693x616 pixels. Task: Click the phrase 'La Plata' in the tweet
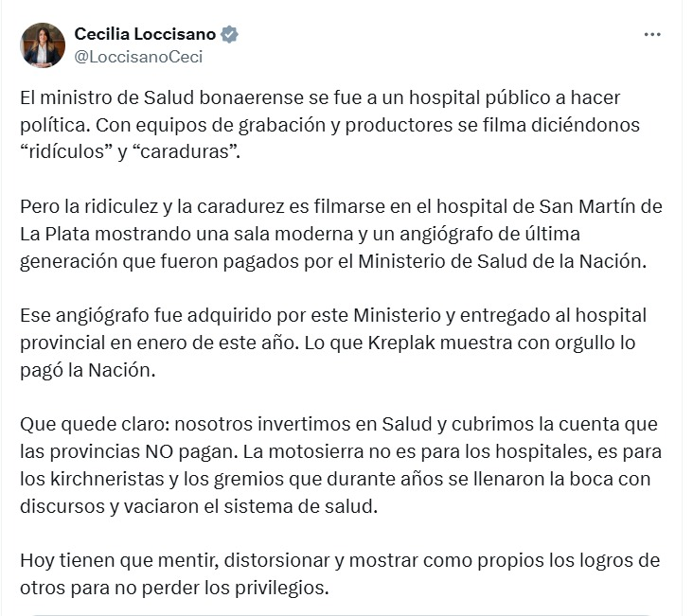[55, 234]
